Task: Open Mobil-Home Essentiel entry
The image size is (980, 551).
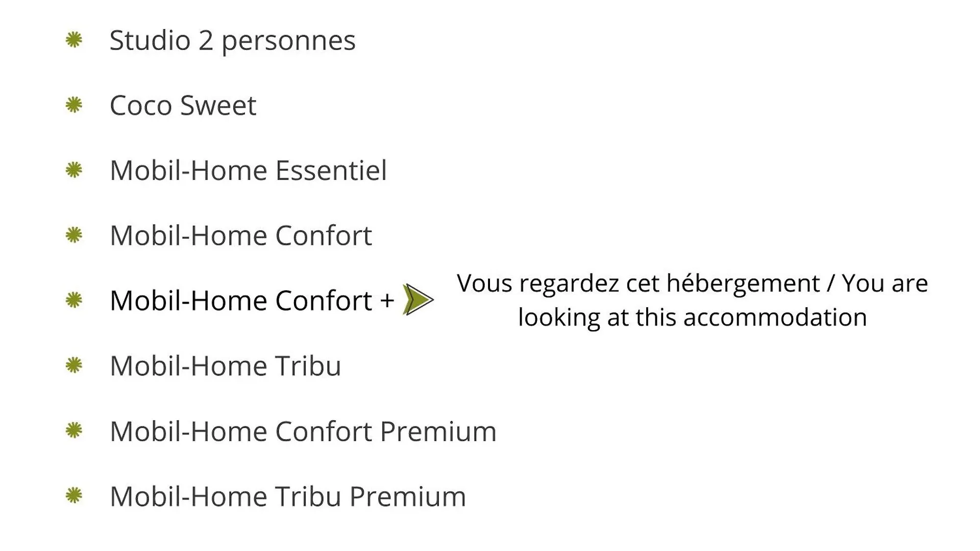Action: click(x=248, y=170)
